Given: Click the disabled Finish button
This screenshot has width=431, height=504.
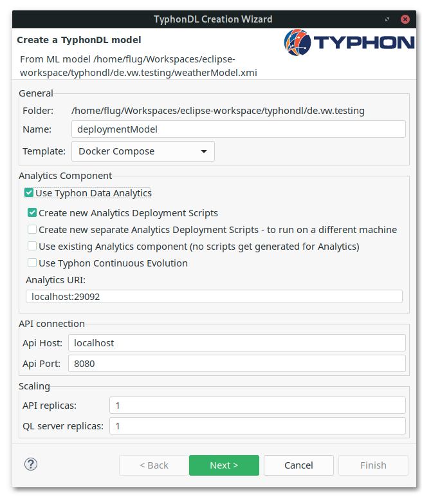Looking at the screenshot, I should (373, 465).
